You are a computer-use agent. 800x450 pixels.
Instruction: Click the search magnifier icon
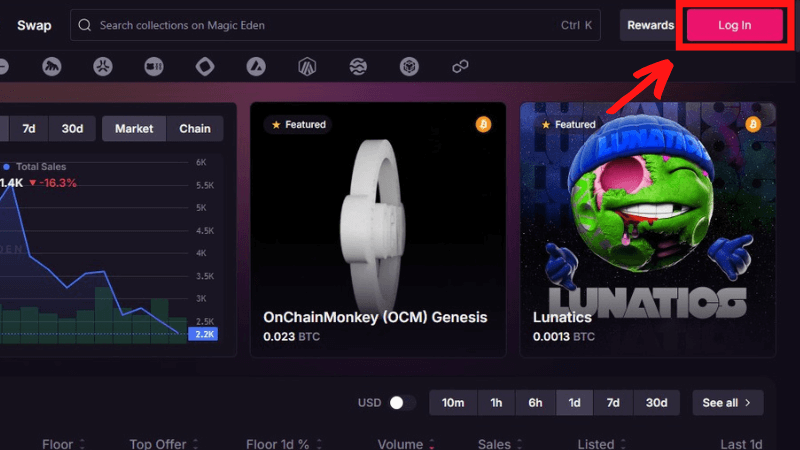(85, 25)
